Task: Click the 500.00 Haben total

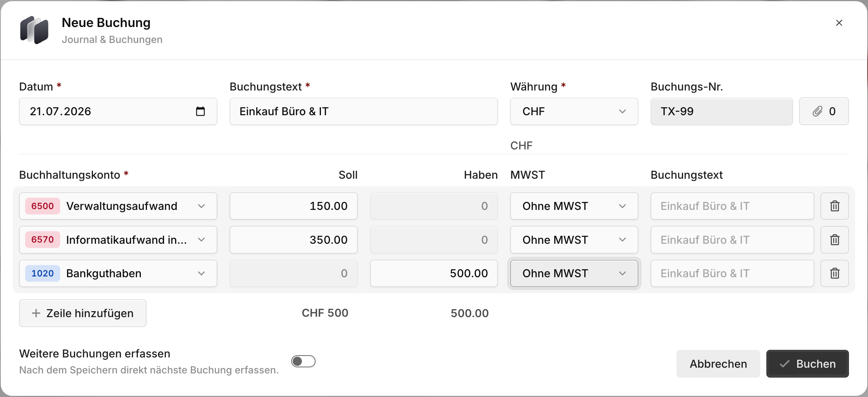Action: coord(469,313)
